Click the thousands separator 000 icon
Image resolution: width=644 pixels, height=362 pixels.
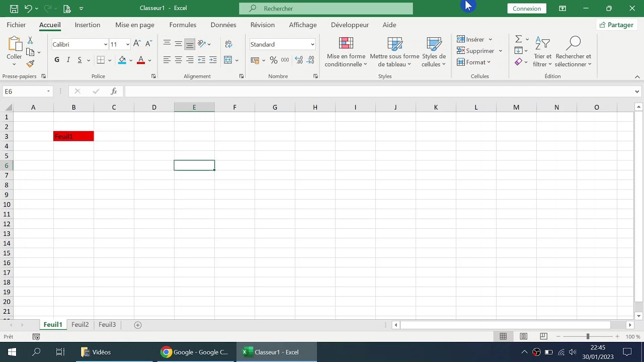coord(285,60)
